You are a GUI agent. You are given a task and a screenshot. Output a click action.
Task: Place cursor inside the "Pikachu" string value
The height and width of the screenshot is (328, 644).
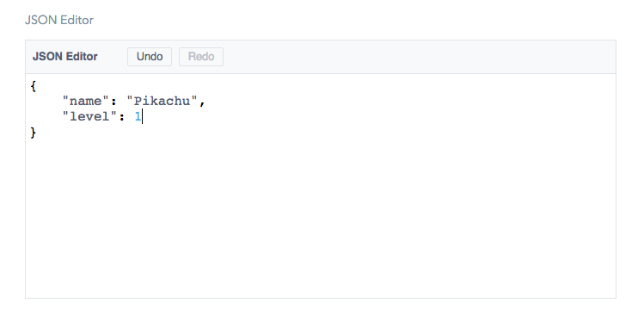[162, 101]
